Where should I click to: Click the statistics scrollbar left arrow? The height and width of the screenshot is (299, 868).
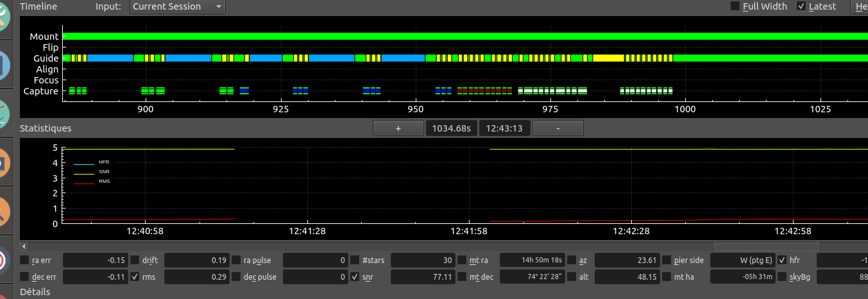(x=24, y=246)
